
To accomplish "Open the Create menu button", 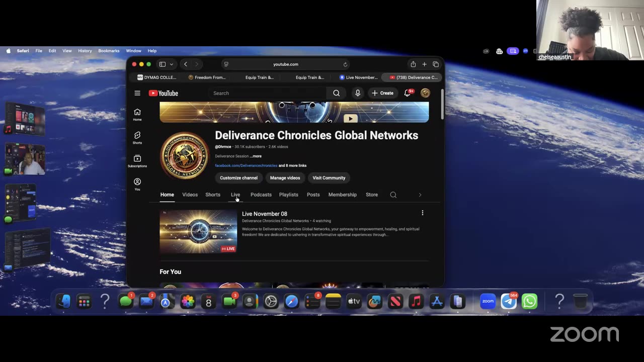I will tap(382, 93).
